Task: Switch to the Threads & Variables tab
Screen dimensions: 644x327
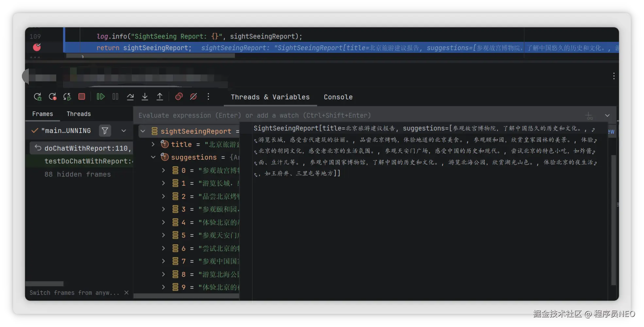Action: 270,97
